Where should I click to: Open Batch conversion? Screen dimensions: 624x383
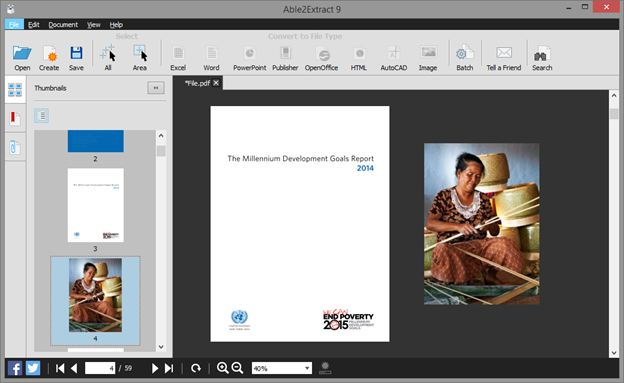coord(464,58)
